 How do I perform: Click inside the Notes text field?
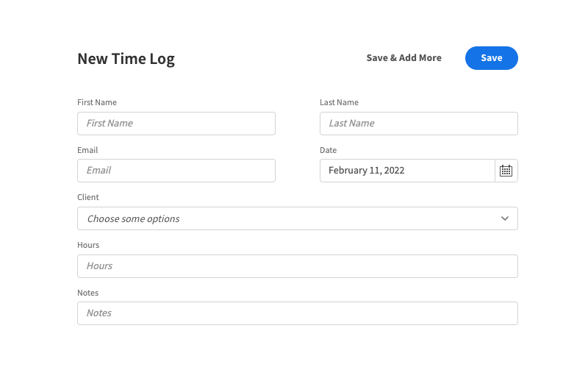297,313
